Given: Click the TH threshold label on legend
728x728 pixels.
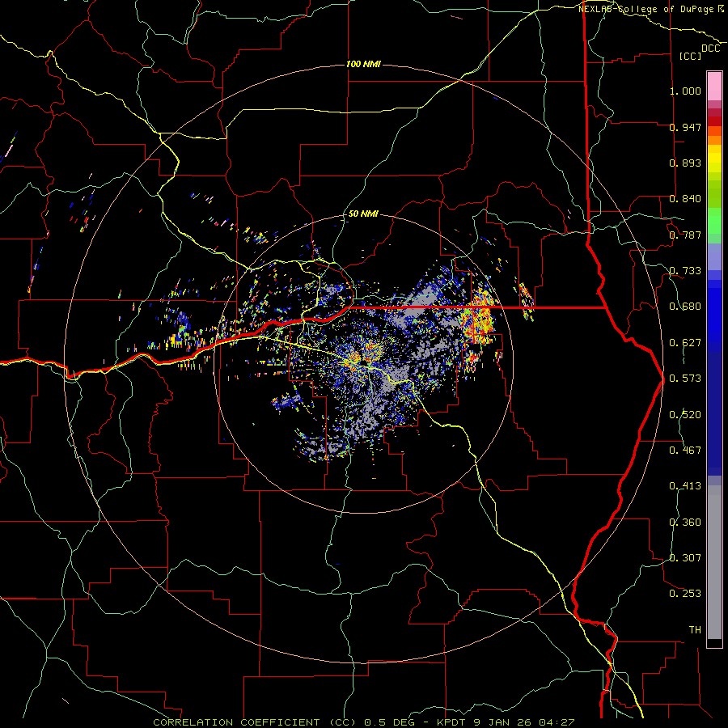Looking at the screenshot, I should [695, 630].
